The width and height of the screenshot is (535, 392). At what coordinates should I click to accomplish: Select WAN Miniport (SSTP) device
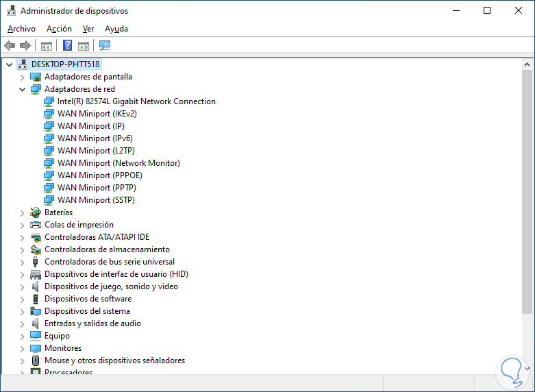96,199
